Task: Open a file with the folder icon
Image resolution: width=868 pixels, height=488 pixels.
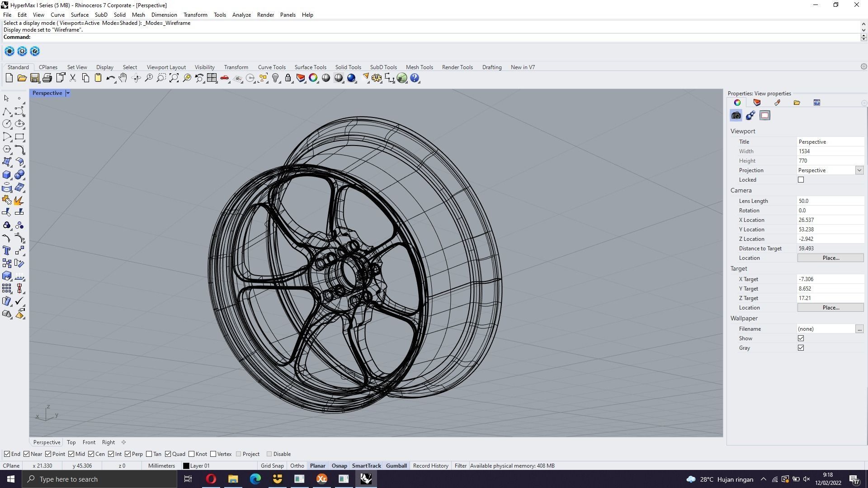Action: pyautogui.click(x=22, y=78)
